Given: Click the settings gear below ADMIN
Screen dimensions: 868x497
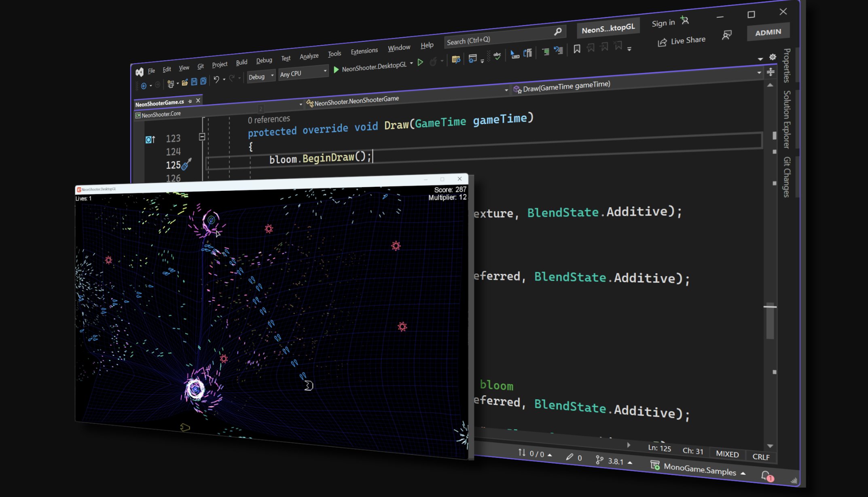Looking at the screenshot, I should [773, 57].
